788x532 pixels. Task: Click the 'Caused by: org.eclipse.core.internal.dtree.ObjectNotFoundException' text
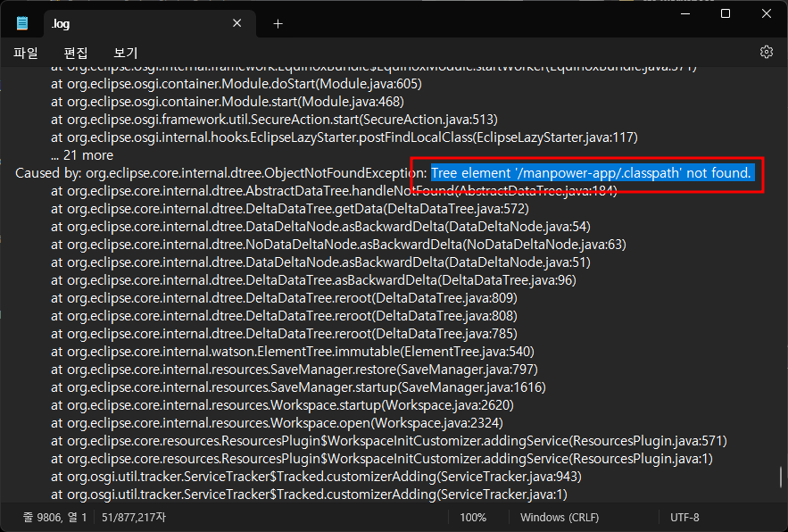tap(219, 173)
